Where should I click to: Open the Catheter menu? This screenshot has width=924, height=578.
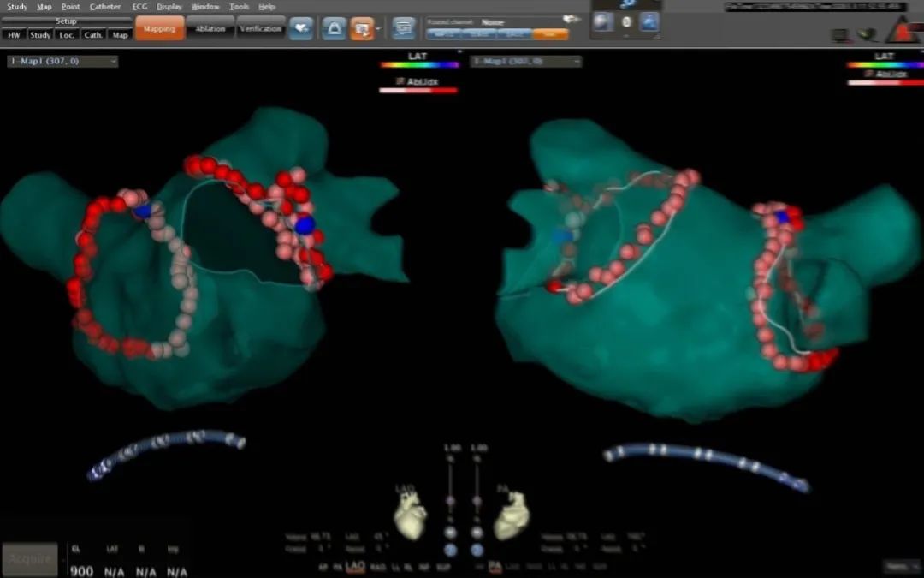point(105,7)
